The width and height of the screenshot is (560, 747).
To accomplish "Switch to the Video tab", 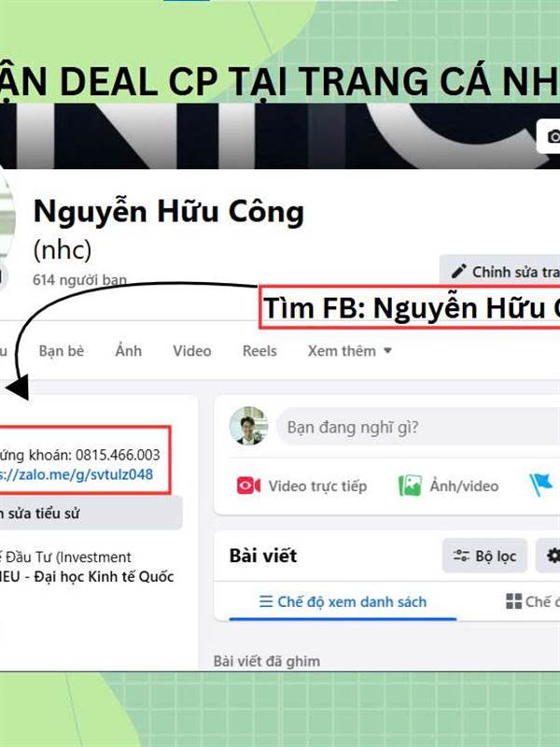I will (x=192, y=351).
